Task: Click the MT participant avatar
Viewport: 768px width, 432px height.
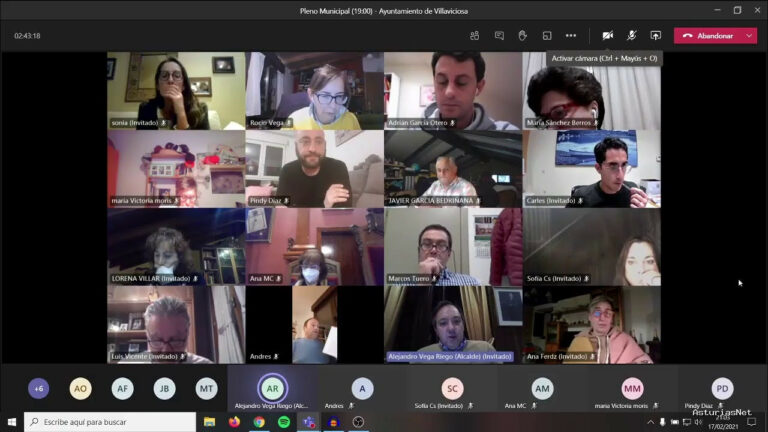Action: 206,388
